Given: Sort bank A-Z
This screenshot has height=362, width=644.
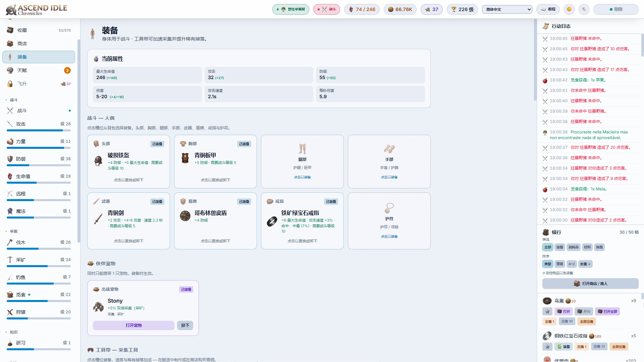Looking at the screenshot, I should coord(572,264).
